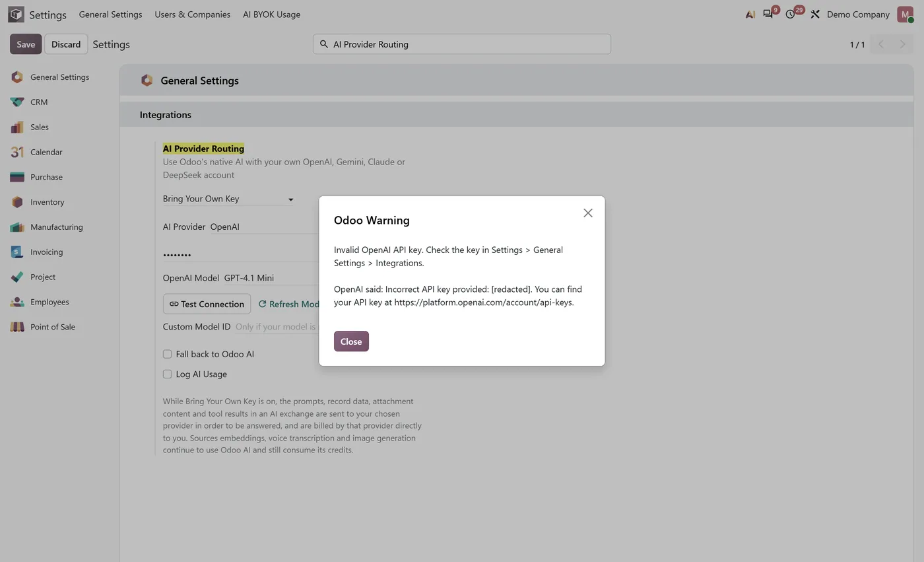Click the highlighted AI Provider Routing title

(203, 149)
